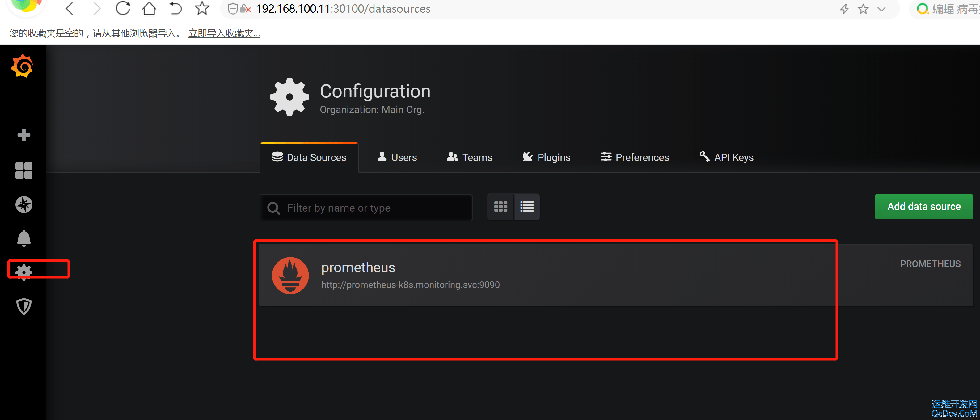The height and width of the screenshot is (420, 980).
Task: Click the green search engine icon
Action: [x=923, y=9]
